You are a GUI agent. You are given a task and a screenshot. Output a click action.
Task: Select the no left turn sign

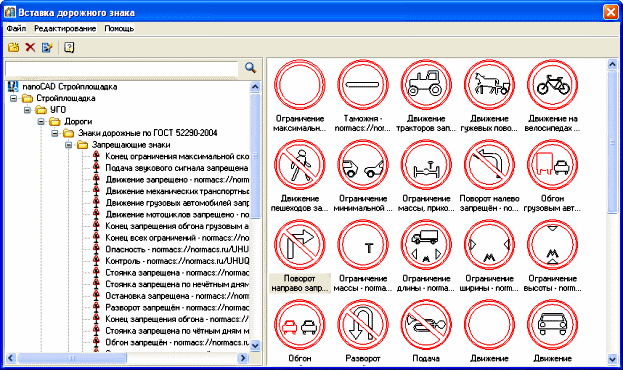[x=489, y=165]
